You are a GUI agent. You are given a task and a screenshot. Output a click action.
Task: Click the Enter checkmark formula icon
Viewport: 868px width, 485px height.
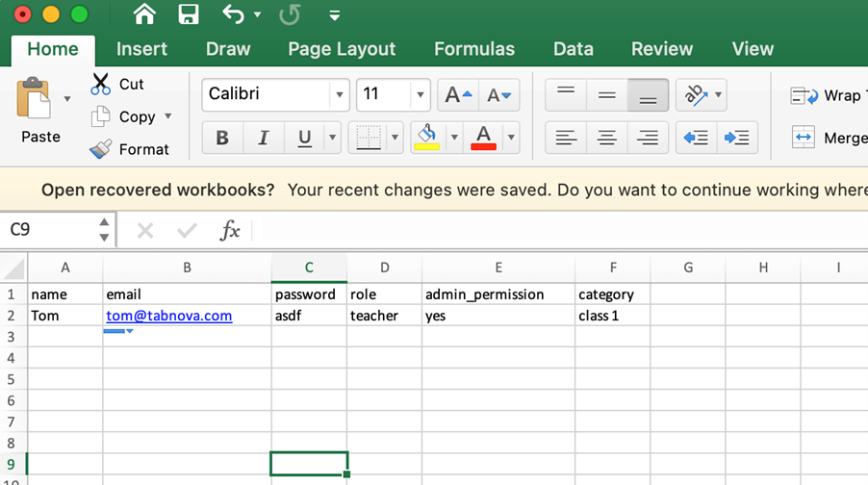click(x=187, y=230)
